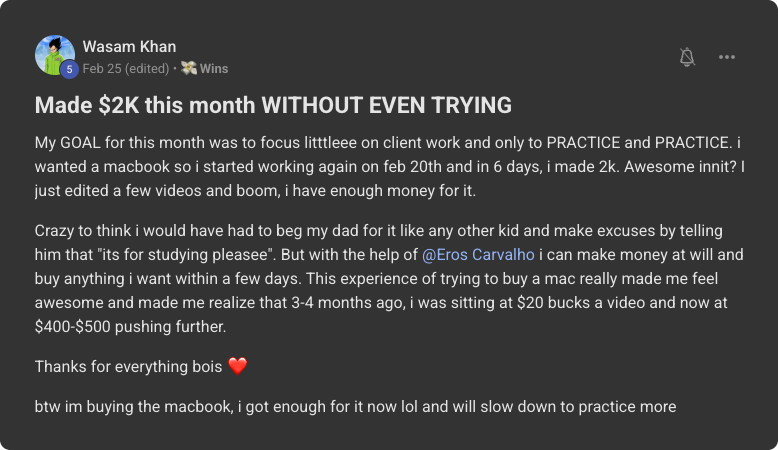Click the "btw im buying the macbook" line
Image resolution: width=778 pixels, height=450 pixels.
(355, 407)
